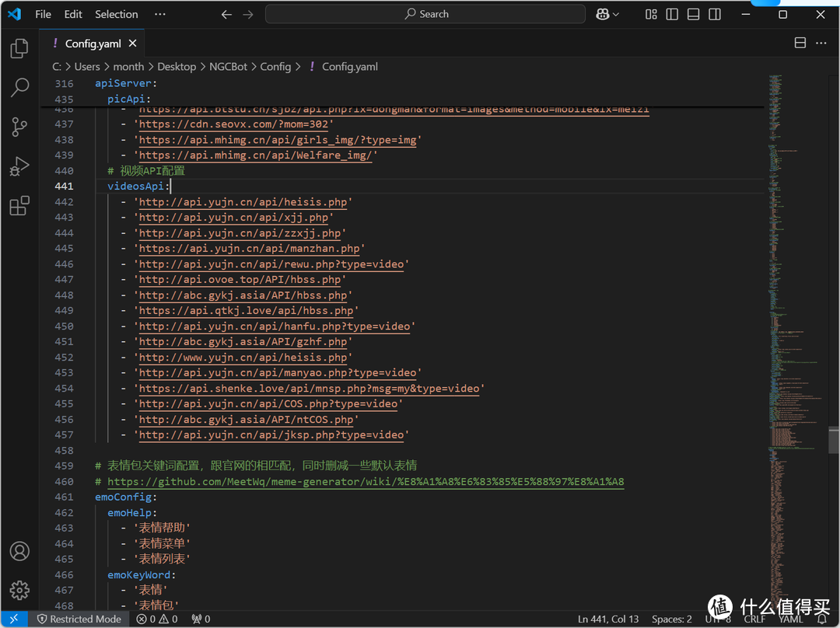
Task: Open the github.com meme-generator wiki link
Action: point(366,481)
